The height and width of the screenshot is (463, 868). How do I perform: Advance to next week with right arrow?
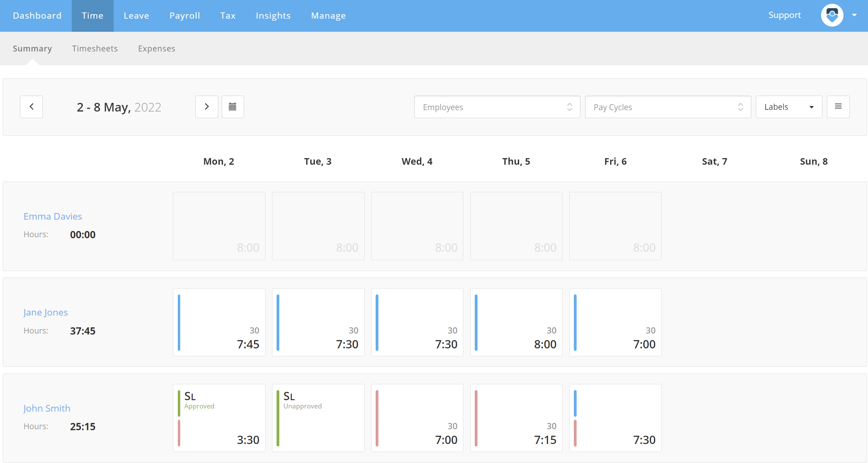click(x=206, y=107)
